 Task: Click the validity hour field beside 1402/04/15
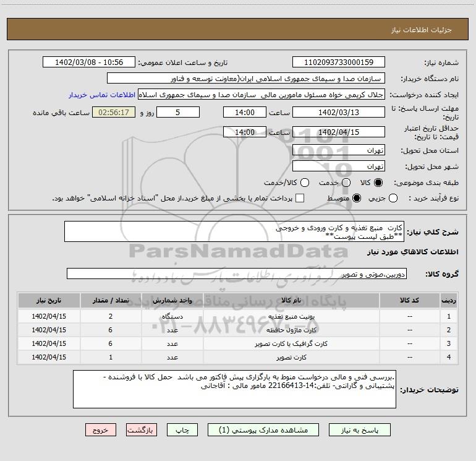(245, 132)
